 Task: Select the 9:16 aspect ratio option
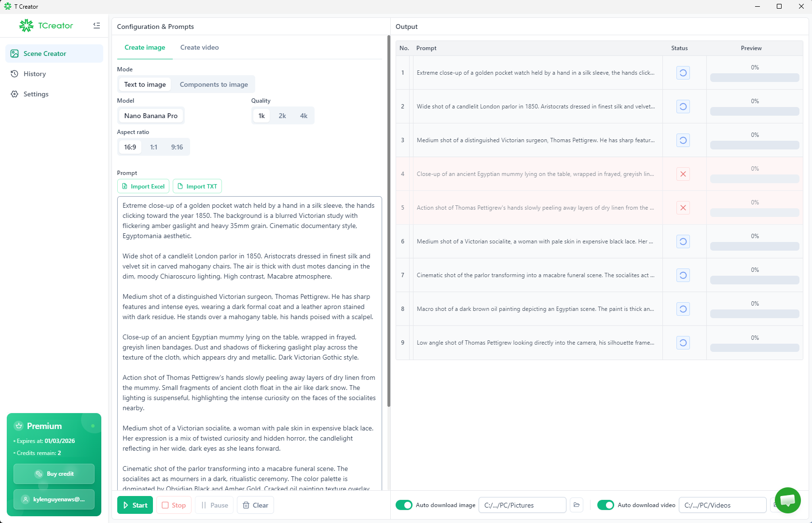pyautogui.click(x=177, y=147)
